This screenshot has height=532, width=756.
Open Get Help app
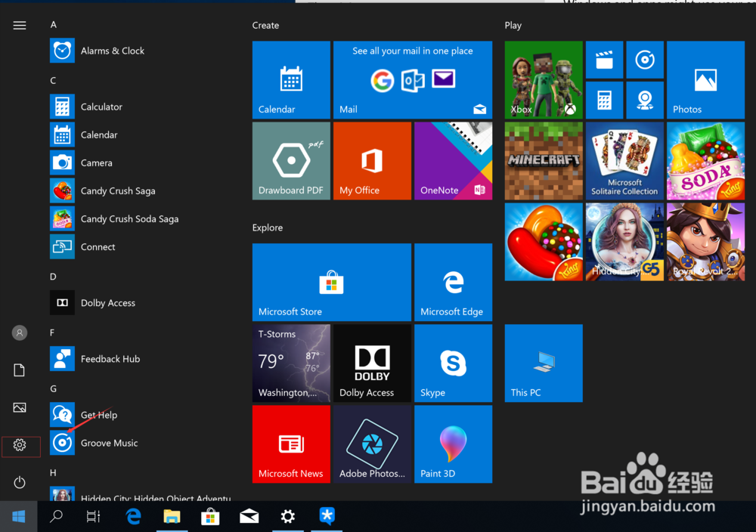(x=140, y=414)
